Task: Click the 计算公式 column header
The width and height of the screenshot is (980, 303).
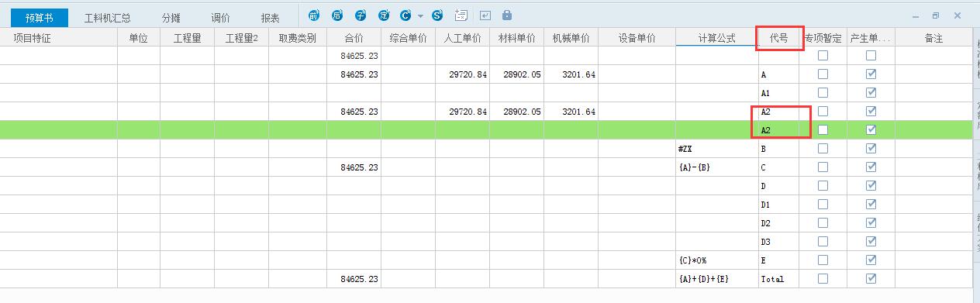Action: point(716,38)
